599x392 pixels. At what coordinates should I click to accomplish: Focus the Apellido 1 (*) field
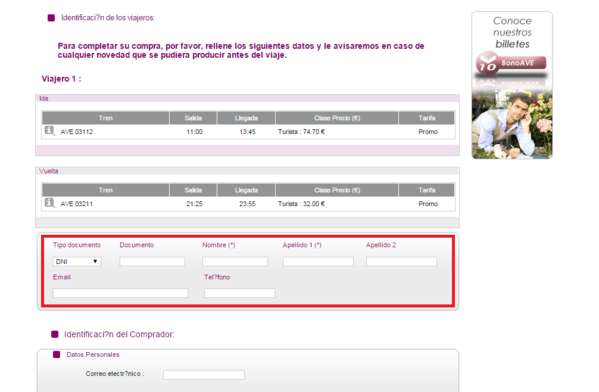(318, 261)
